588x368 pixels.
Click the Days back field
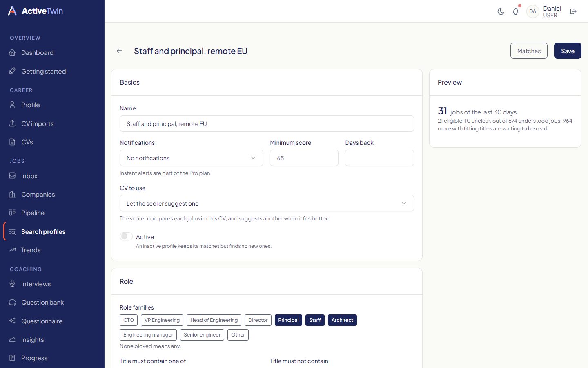tap(379, 158)
